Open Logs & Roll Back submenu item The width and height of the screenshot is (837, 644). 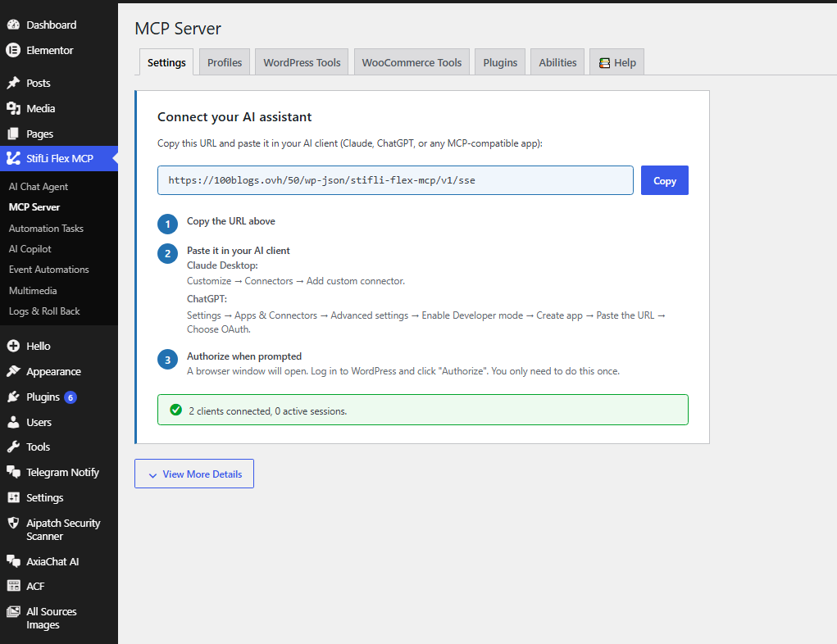click(x=44, y=311)
